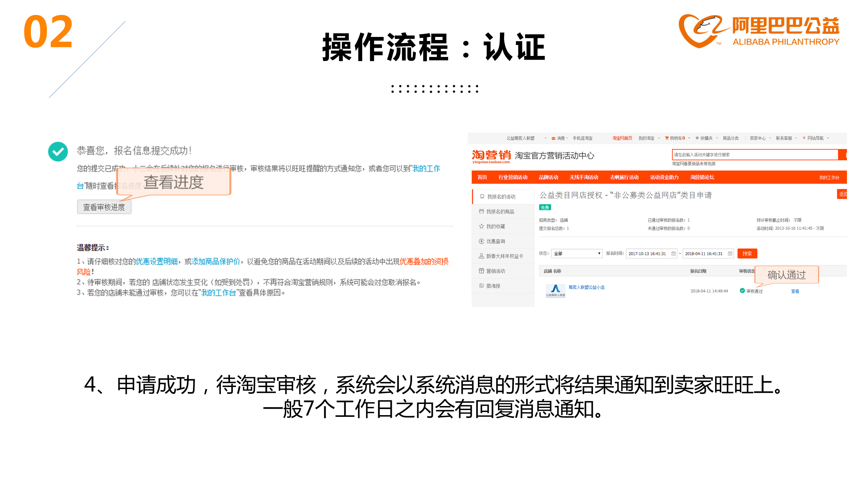
Task: Click the 消息 envelope icon
Action: [553, 138]
